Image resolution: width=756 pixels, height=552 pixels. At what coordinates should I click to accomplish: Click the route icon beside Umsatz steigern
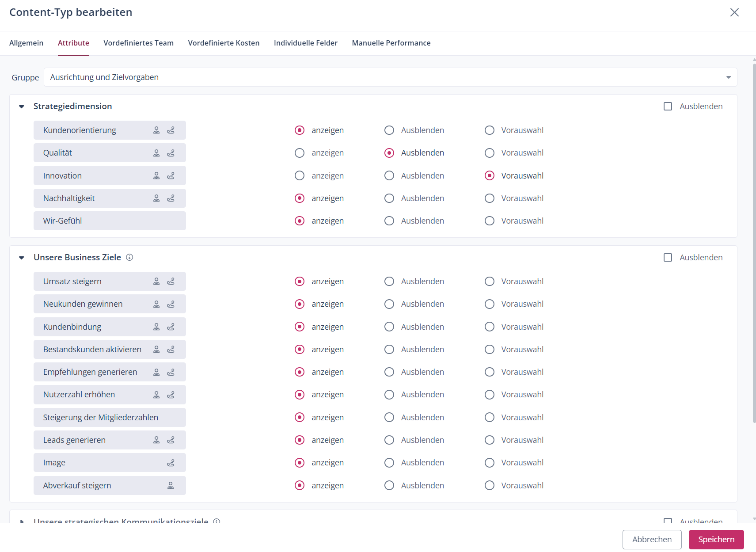pyautogui.click(x=171, y=282)
